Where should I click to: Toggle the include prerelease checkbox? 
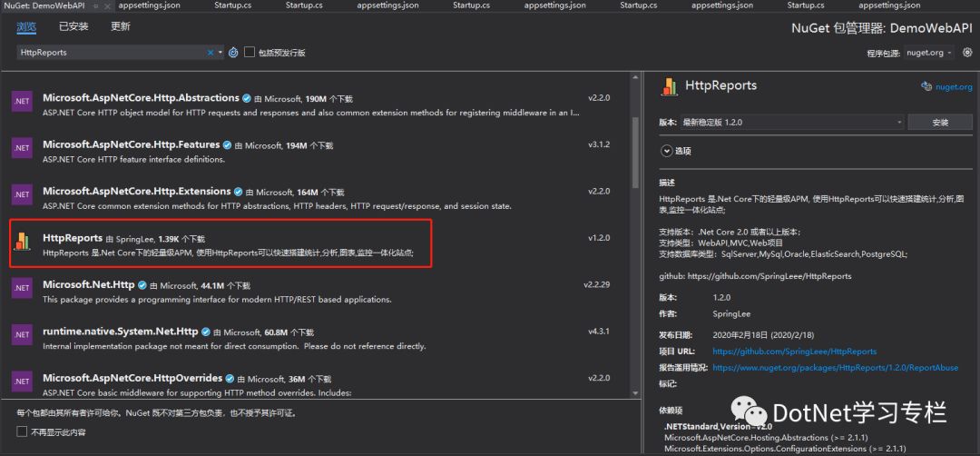(250, 53)
